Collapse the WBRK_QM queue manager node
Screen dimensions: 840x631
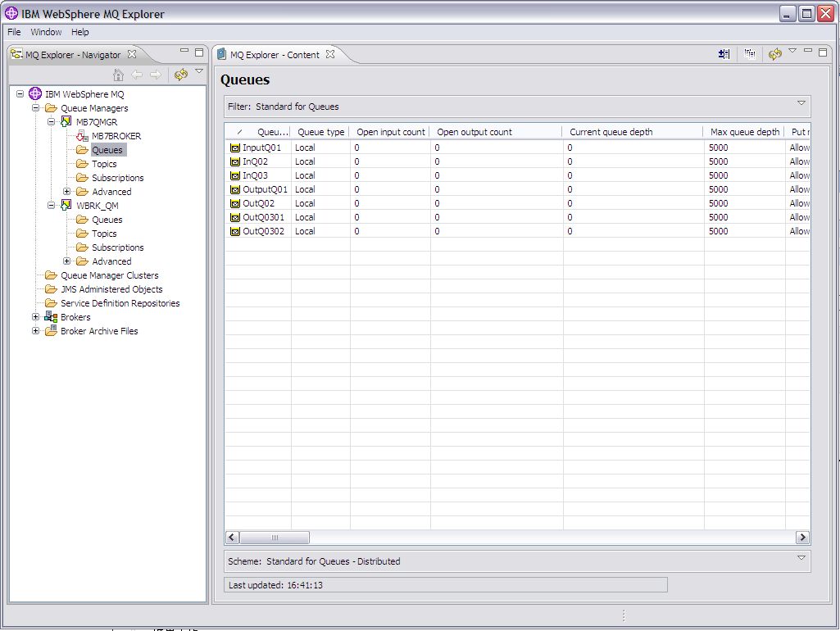pyautogui.click(x=51, y=205)
